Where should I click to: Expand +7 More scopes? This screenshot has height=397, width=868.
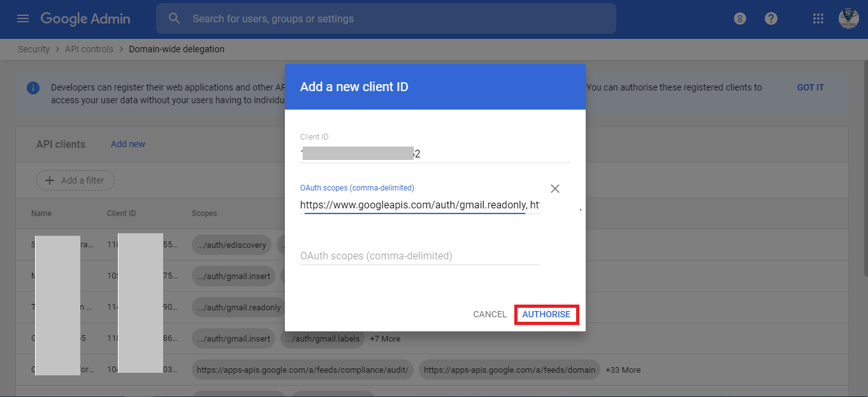385,339
